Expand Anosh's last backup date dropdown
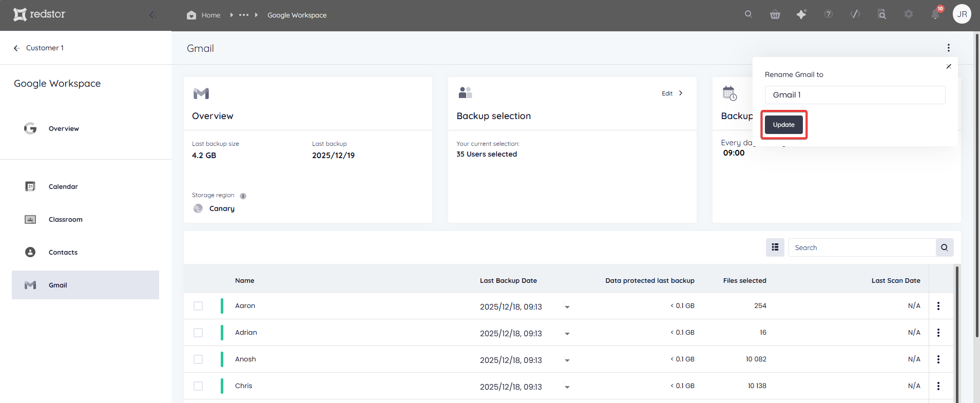This screenshot has width=980, height=403. [x=567, y=360]
